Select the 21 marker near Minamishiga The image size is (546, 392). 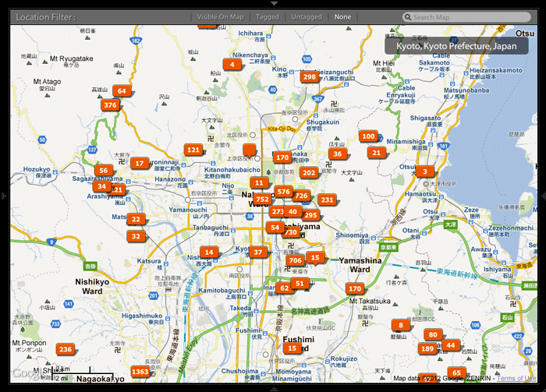click(377, 152)
